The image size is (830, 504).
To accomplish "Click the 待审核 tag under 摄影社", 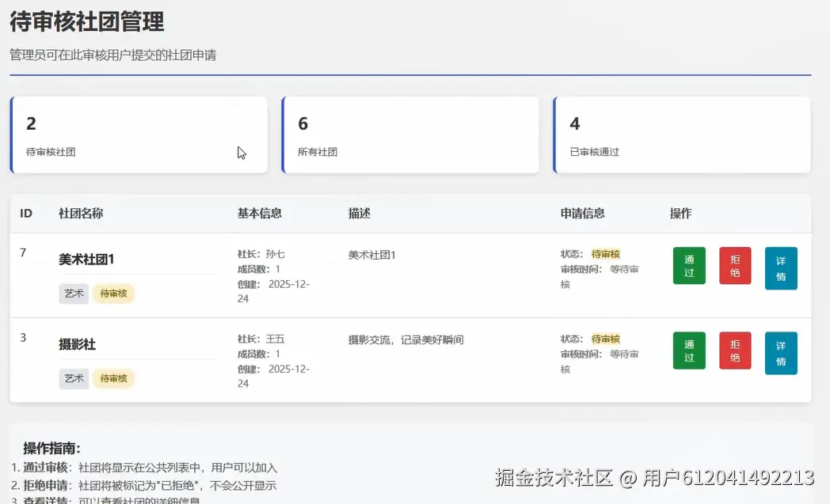I will click(114, 378).
